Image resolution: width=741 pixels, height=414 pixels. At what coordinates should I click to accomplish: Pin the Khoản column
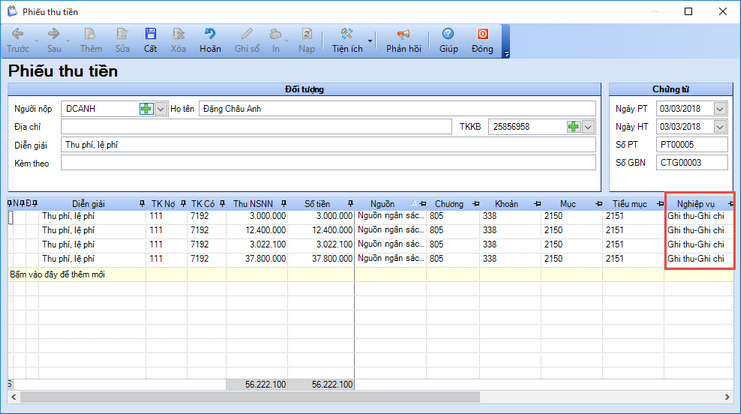537,204
